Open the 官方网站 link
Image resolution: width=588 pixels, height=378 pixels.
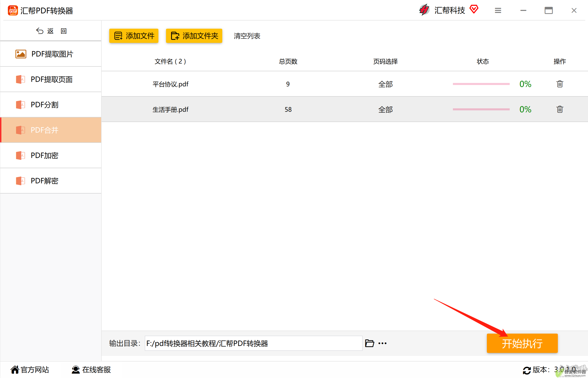(30, 370)
